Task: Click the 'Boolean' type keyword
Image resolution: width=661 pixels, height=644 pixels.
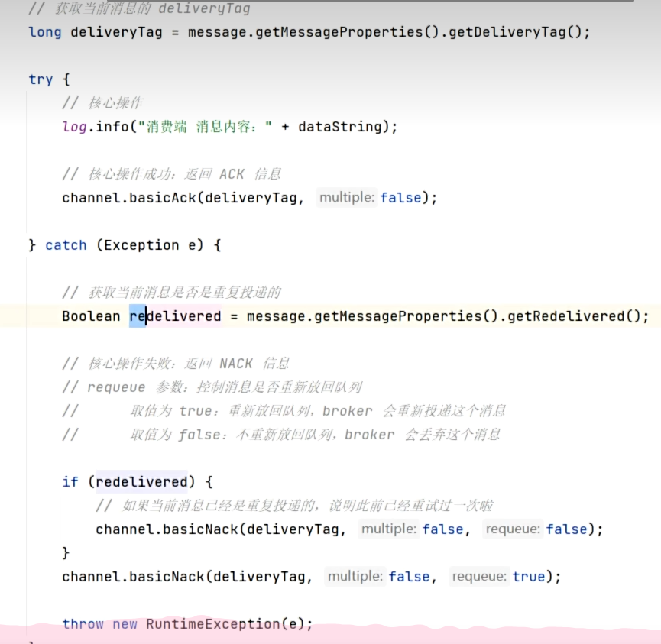Action: 91,316
